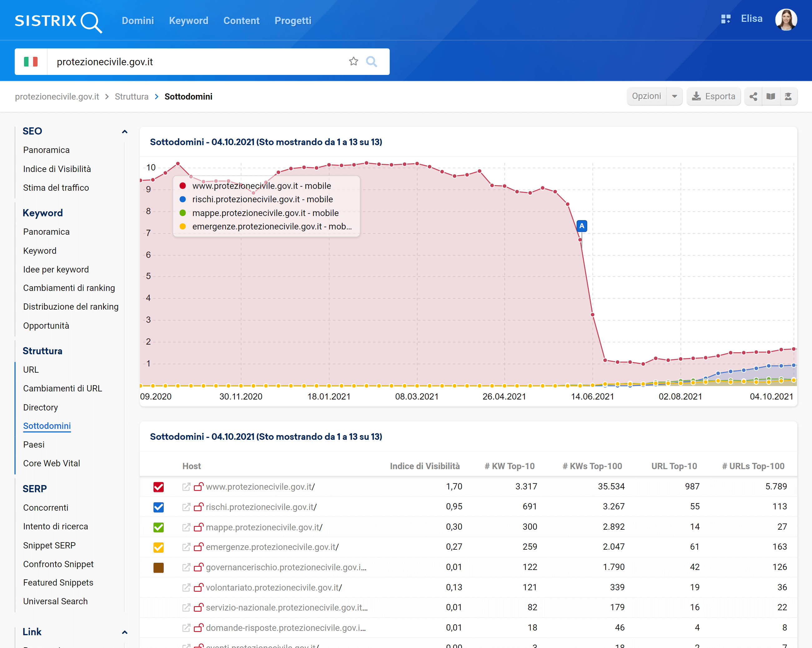Uncheck the yellow emergenze.protezionecivile.gov.it checkbox
The image size is (812, 648).
click(159, 547)
